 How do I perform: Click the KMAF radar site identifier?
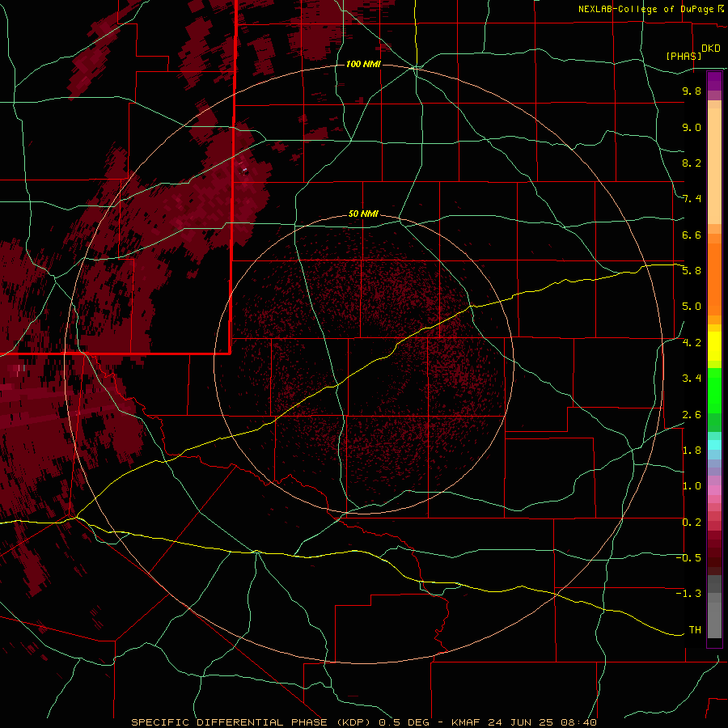coord(466,722)
